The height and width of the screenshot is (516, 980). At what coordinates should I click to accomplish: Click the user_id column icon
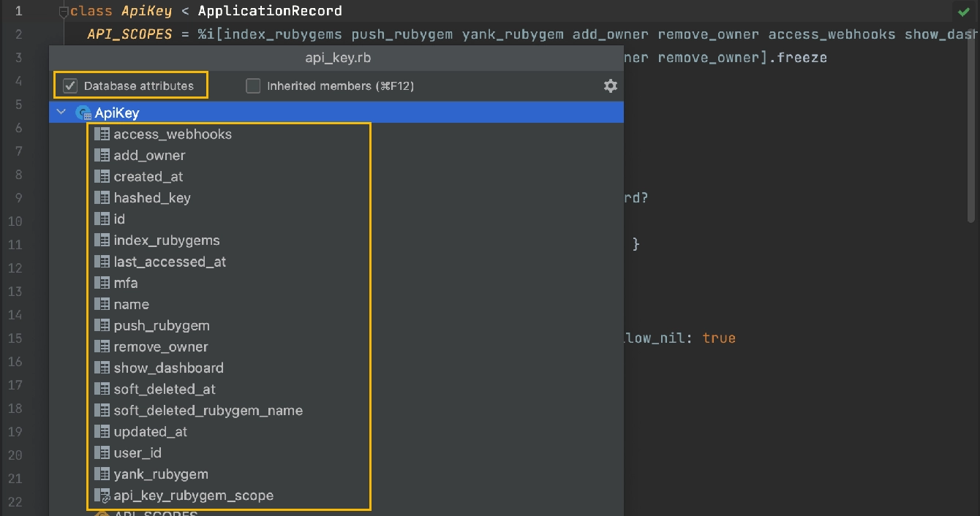102,452
